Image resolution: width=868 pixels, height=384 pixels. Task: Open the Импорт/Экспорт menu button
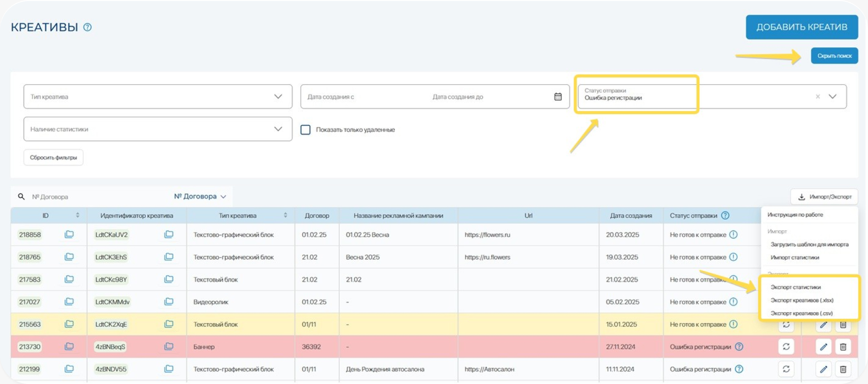pyautogui.click(x=824, y=197)
